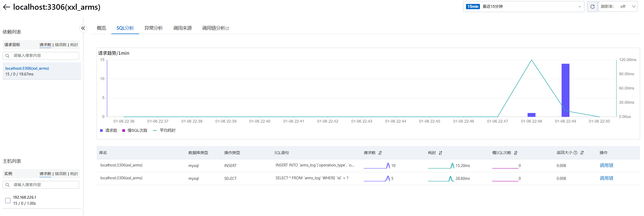Focus the host list search field
The width and height of the screenshot is (644, 216).
click(x=41, y=185)
